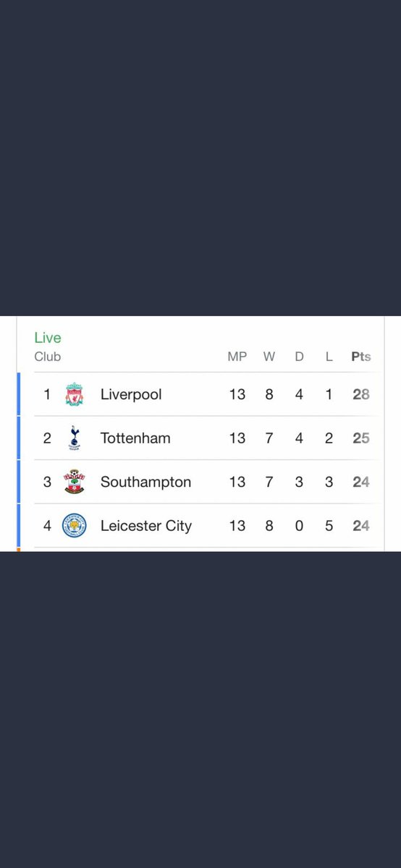The width and height of the screenshot is (401, 868).
Task: Click the Liverpool club crest icon
Action: tap(74, 395)
